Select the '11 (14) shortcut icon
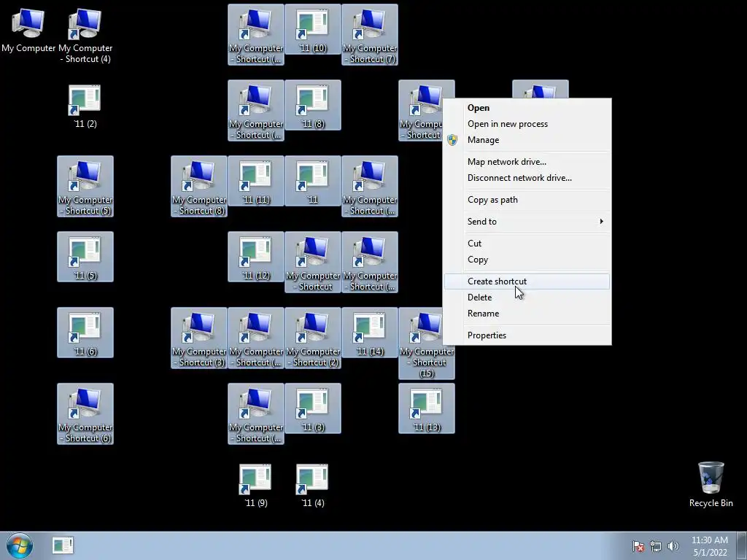This screenshot has width=747, height=560. point(370,332)
